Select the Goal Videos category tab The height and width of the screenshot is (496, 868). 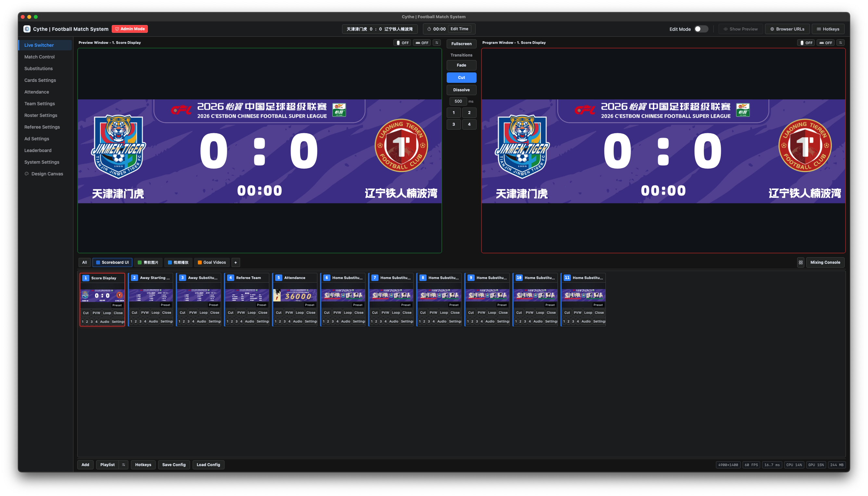[212, 262]
